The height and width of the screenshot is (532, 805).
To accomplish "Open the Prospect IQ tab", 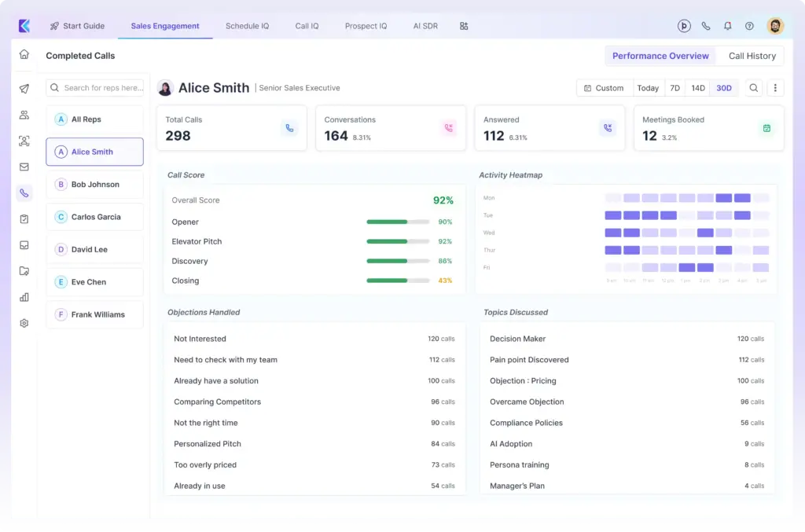I will (x=366, y=25).
